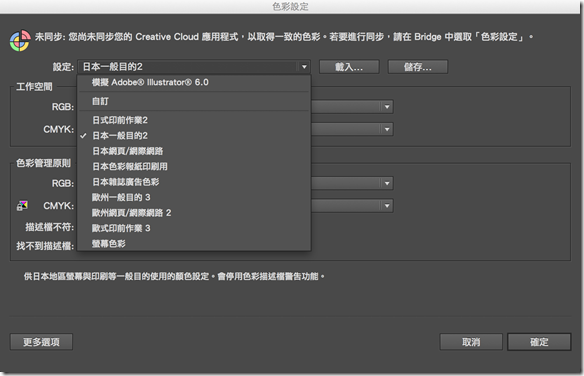Viewport: 584px width, 376px height.
Task: Expand the working space RGB dropdown arrow
Action: (x=387, y=107)
